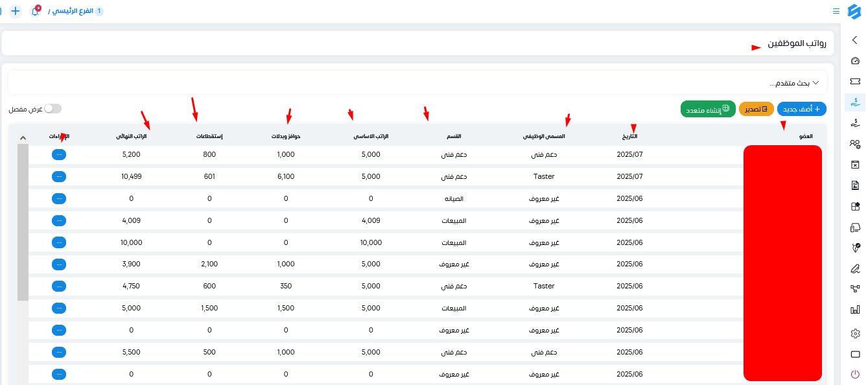Click the 2,100 deductions cell
868x385 pixels.
coord(209,264)
